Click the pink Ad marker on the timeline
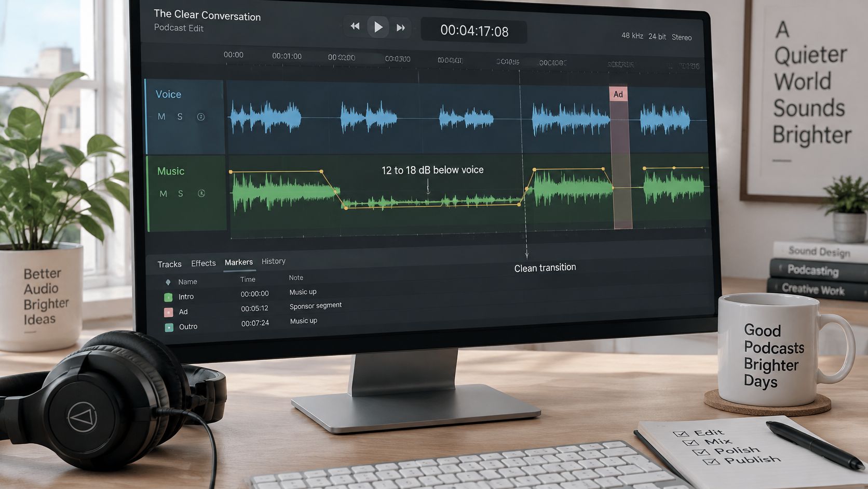Screen dimensions: 868x489 click(618, 94)
